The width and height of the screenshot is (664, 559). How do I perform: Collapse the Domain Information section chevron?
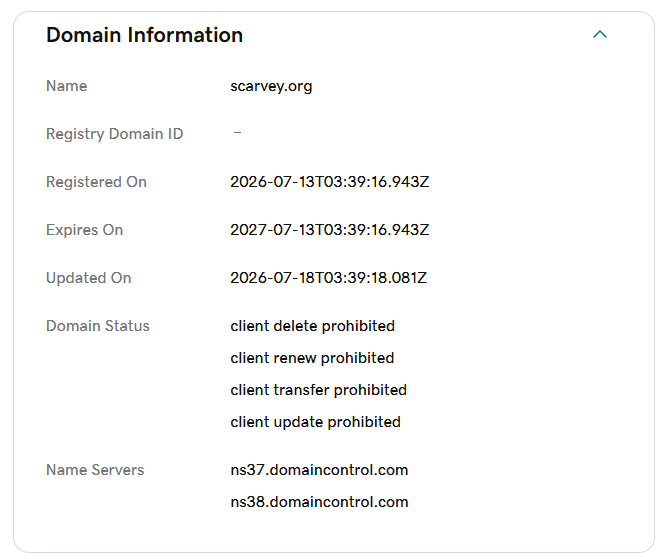(x=600, y=35)
